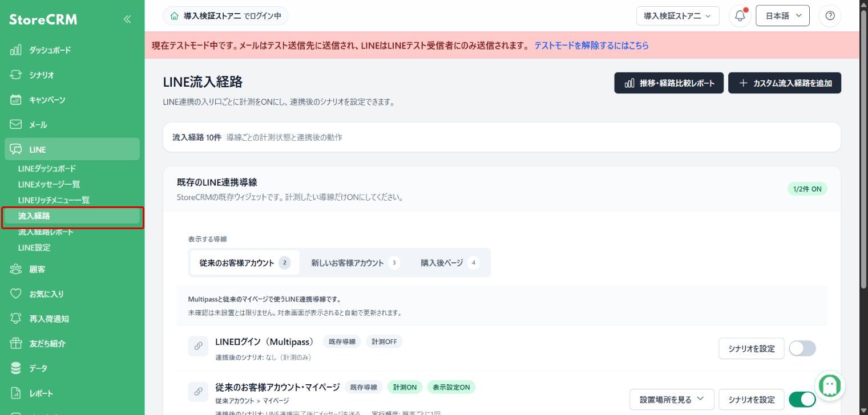Click the 計測OFF tag on LINEログイン row

click(x=384, y=341)
